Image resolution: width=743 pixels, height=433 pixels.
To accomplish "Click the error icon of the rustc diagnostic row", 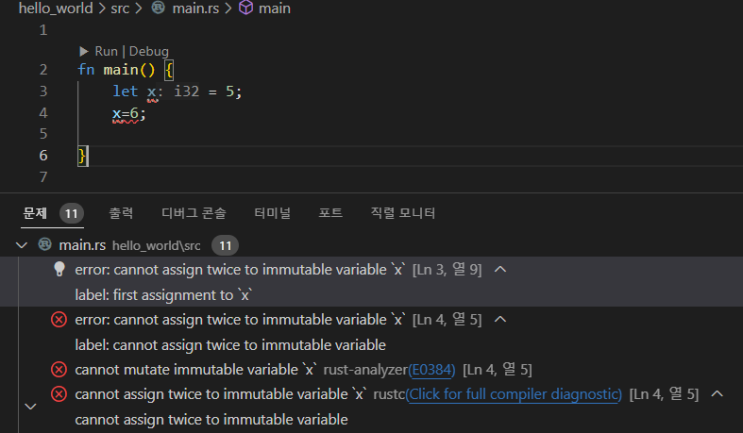I will (x=59, y=394).
